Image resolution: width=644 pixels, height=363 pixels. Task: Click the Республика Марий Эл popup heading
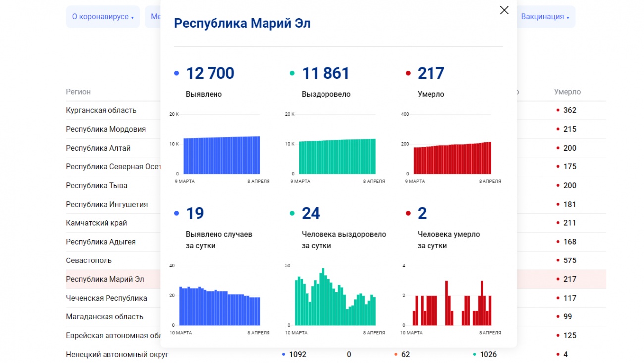coord(242,23)
